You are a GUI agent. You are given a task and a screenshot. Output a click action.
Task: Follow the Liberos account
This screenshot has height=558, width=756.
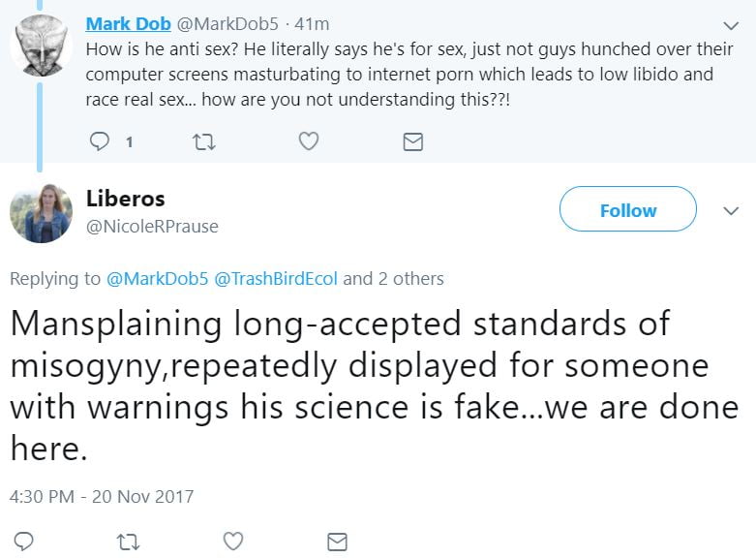coord(627,209)
